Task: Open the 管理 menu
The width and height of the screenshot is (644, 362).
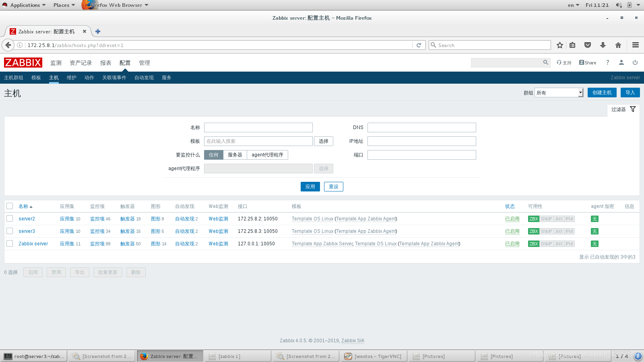Action: click(144, 63)
